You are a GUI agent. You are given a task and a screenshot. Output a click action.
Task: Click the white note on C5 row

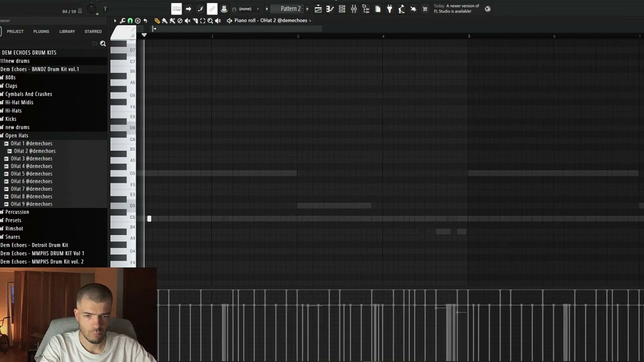pyautogui.click(x=149, y=219)
